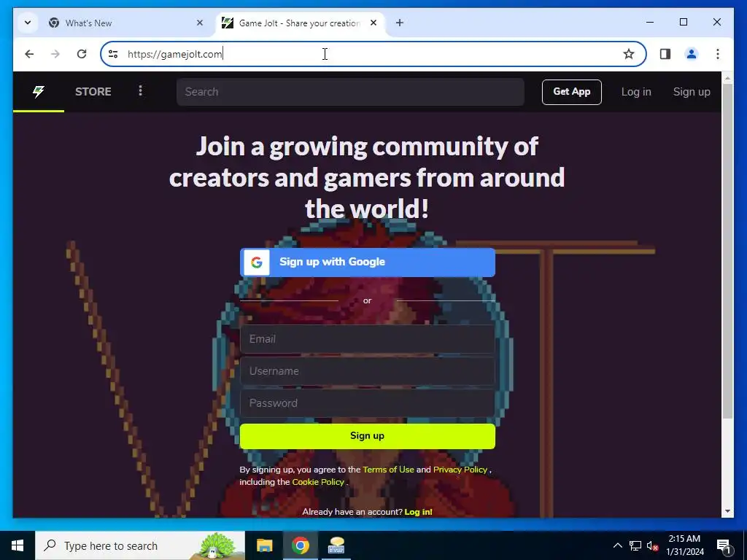Click the Chrome taskbar icon

300,545
